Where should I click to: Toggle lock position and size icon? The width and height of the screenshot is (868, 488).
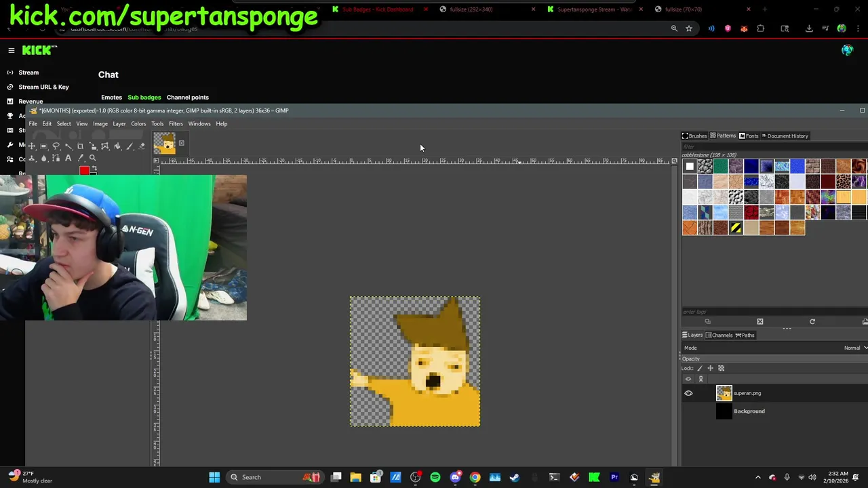(x=710, y=368)
